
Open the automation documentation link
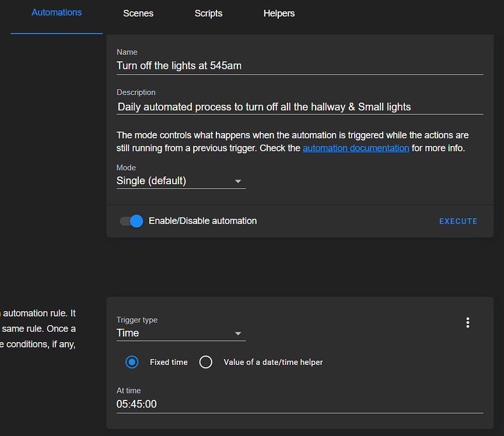coord(356,148)
